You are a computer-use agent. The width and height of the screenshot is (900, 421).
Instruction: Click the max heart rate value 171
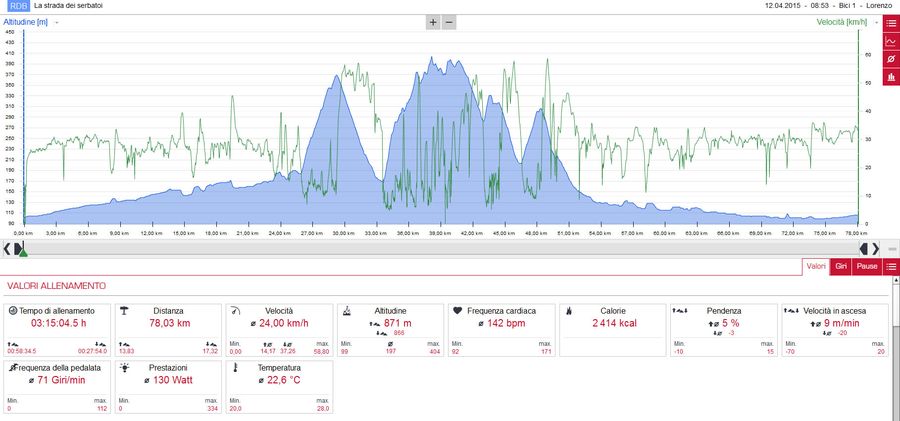click(547, 351)
